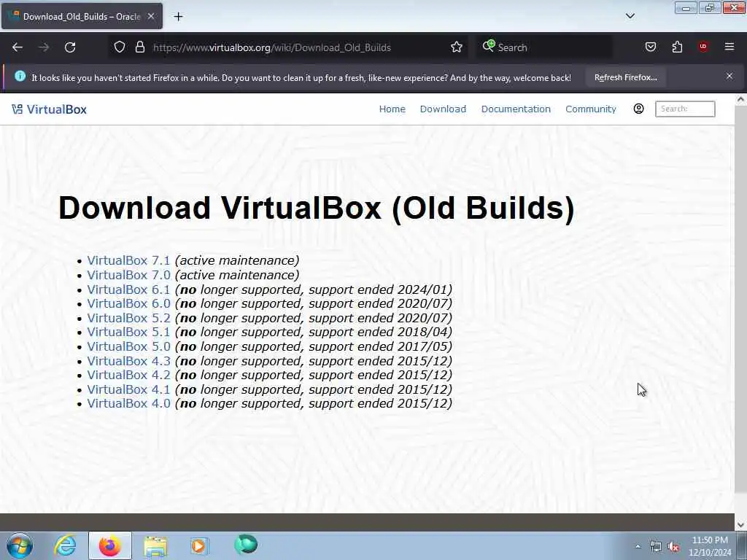
Task: Click the info icon in the notification bar
Action: point(20,76)
